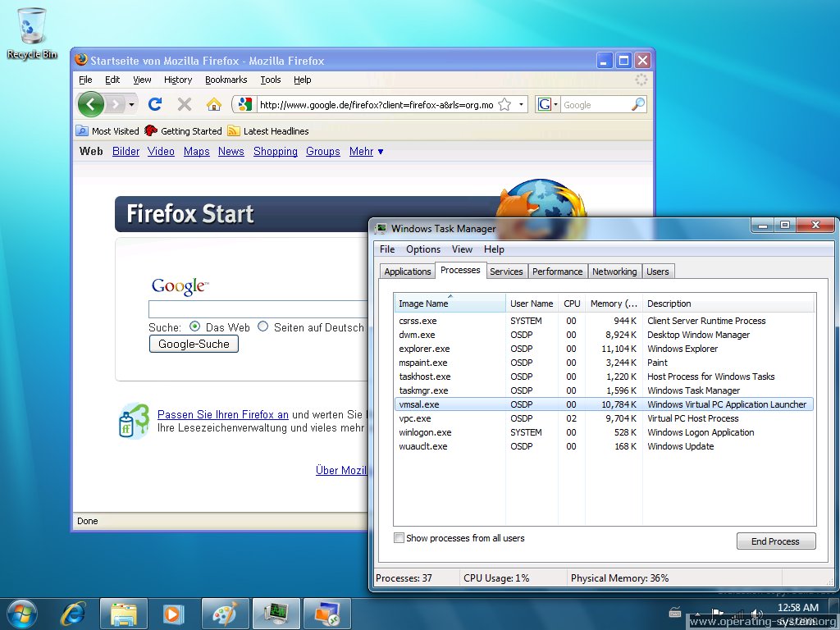Open Firefox File menu
The image size is (840, 630).
85,80
